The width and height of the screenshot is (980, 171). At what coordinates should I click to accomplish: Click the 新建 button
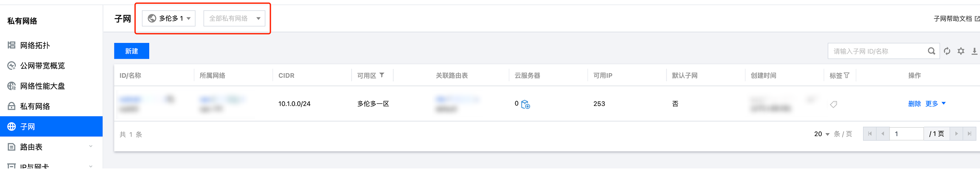[131, 51]
